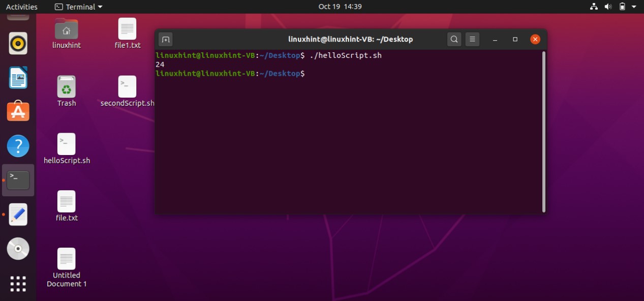Open the clock calendar at Oct 19 14:39
644x301 pixels.
[340, 7]
